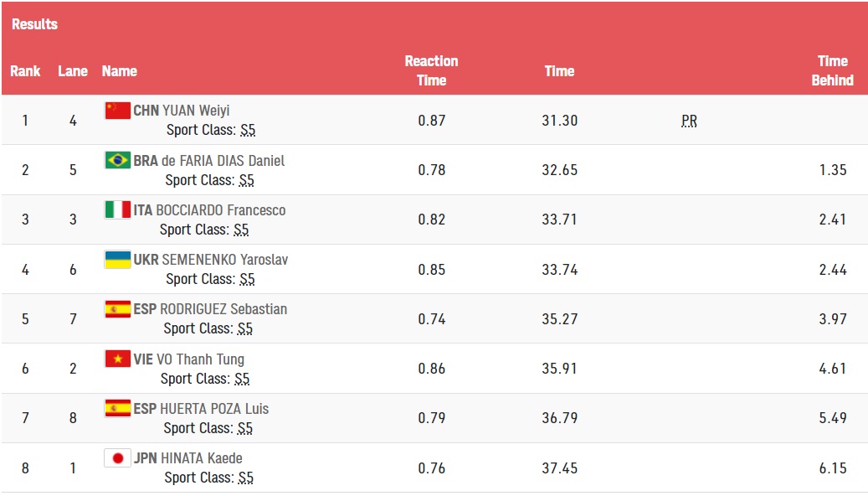The height and width of the screenshot is (496, 868).
Task: Click the Time Behind column header
Action: (x=832, y=70)
